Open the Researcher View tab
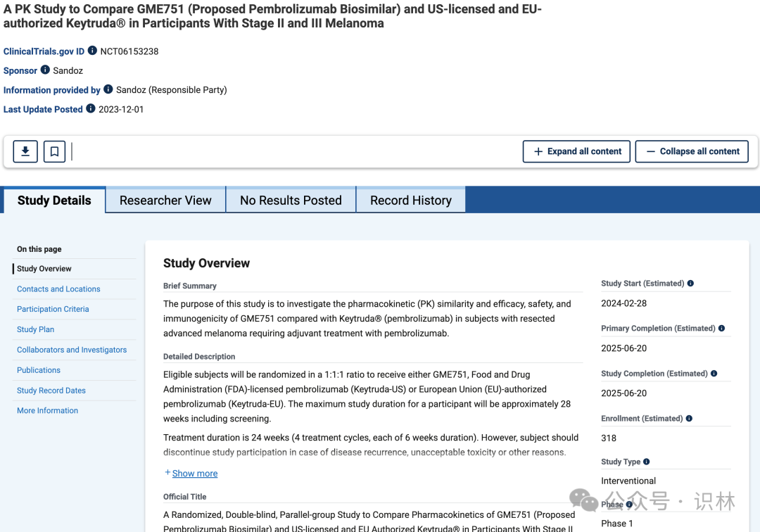The image size is (760, 532). tap(165, 201)
